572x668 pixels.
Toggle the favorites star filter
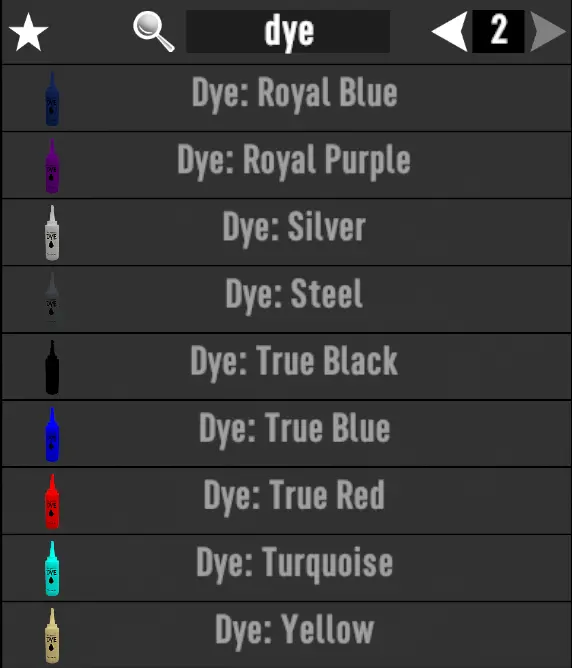coord(29,32)
